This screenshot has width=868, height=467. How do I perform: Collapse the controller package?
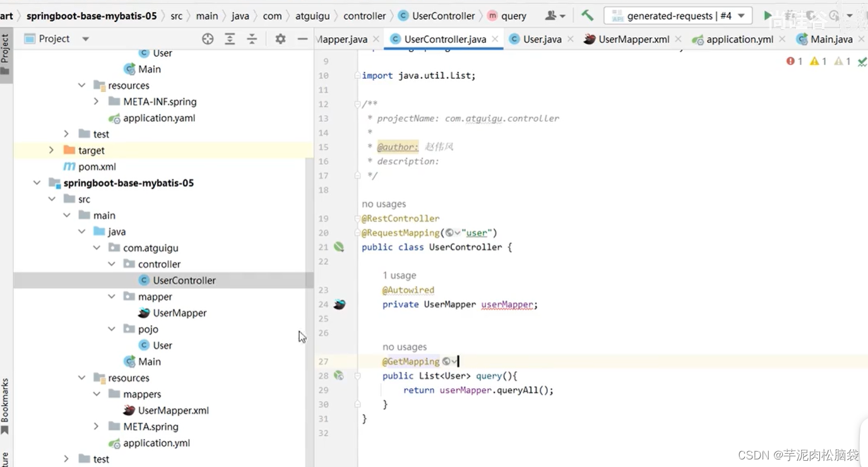[x=112, y=264]
